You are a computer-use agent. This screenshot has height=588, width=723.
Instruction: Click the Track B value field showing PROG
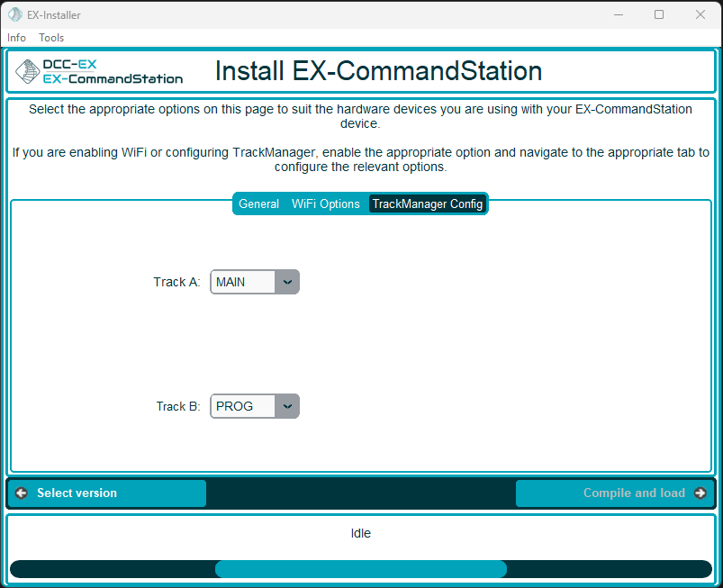coord(243,406)
